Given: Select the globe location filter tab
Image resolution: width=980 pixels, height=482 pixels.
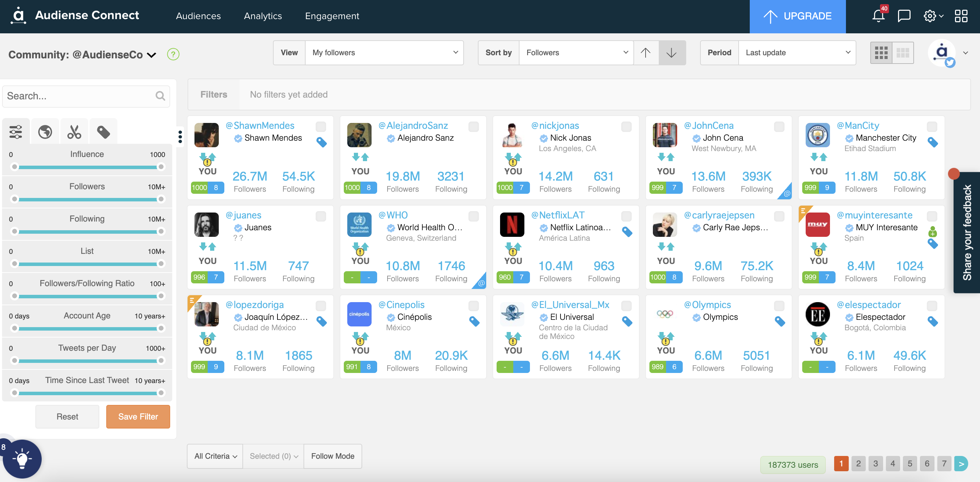Looking at the screenshot, I should tap(45, 132).
